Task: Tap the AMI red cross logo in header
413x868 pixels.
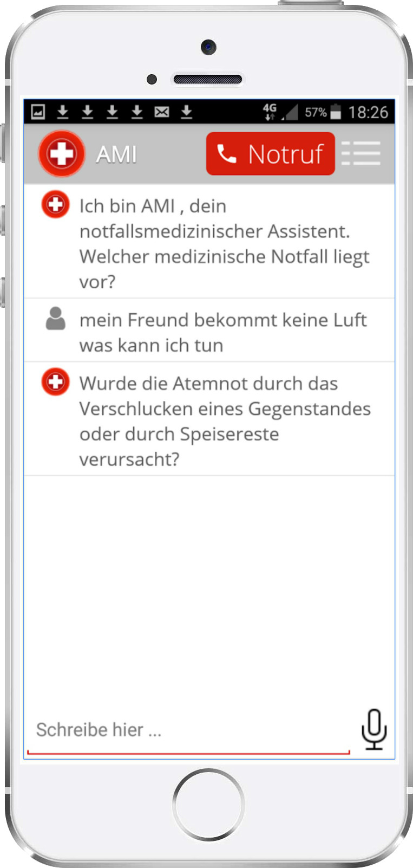Action: click(62, 154)
